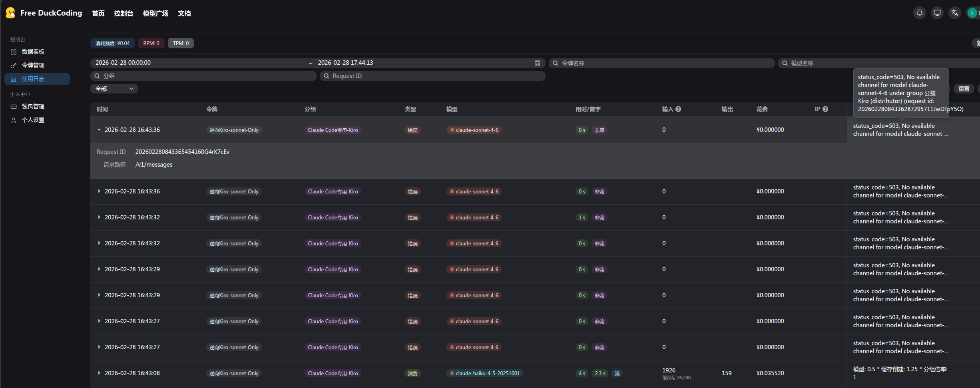The image size is (980, 388).
Task: Click the claude-haiku-4-5-20251001 model tag
Action: point(484,373)
